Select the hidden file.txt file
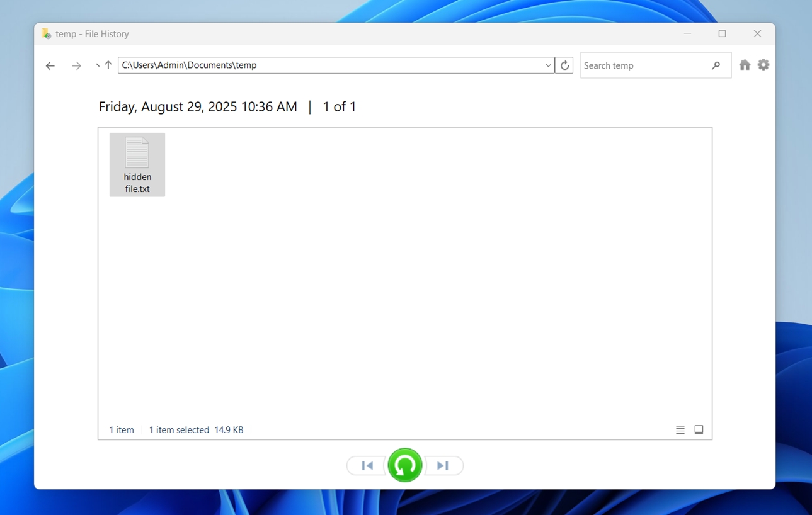This screenshot has width=812, height=515. 137,164
